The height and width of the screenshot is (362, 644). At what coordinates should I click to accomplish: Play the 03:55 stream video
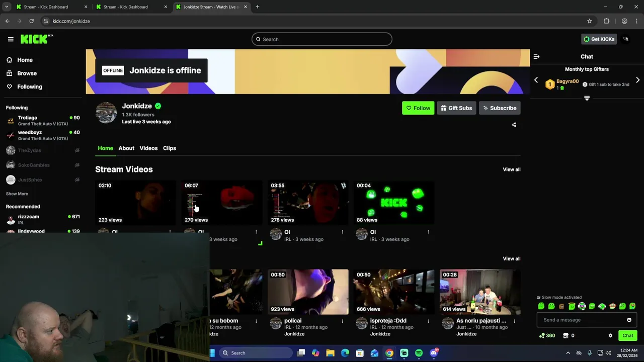tap(308, 203)
